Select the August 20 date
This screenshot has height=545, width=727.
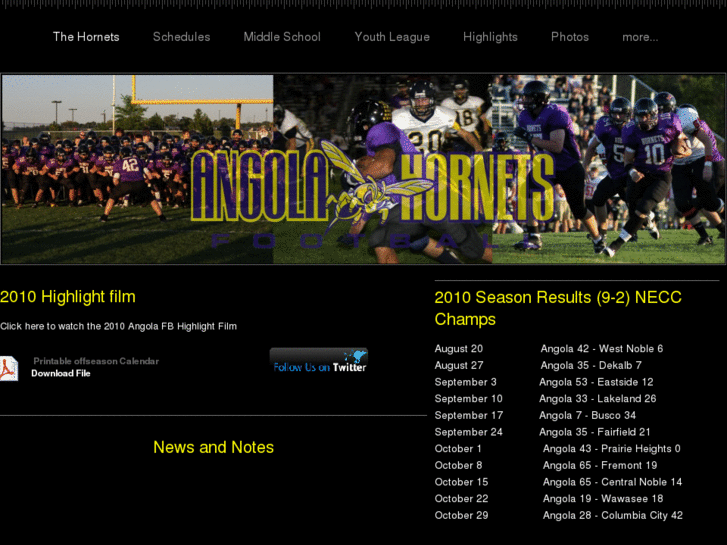(459, 348)
